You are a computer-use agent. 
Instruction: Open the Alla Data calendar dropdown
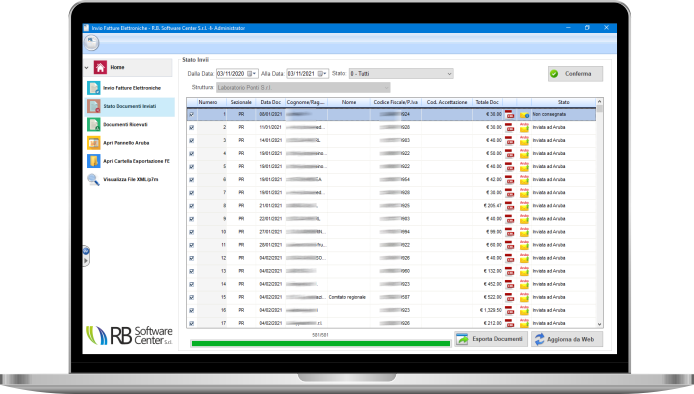click(x=322, y=73)
